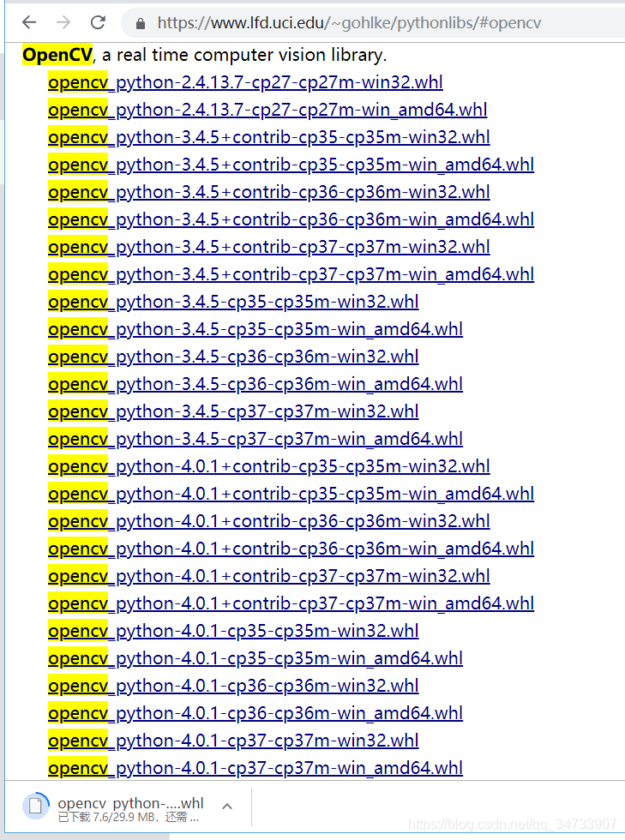Viewport: 625px width, 840px height.
Task: Download opencv_python-4.0.1+contrib-cp35-cp35m-win32.whl
Action: (269, 466)
